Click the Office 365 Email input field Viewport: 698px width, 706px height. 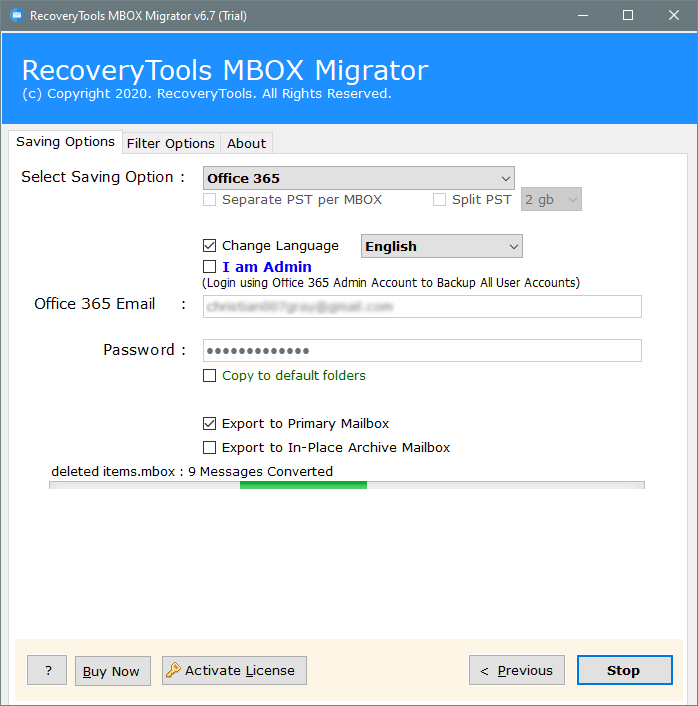tap(422, 307)
